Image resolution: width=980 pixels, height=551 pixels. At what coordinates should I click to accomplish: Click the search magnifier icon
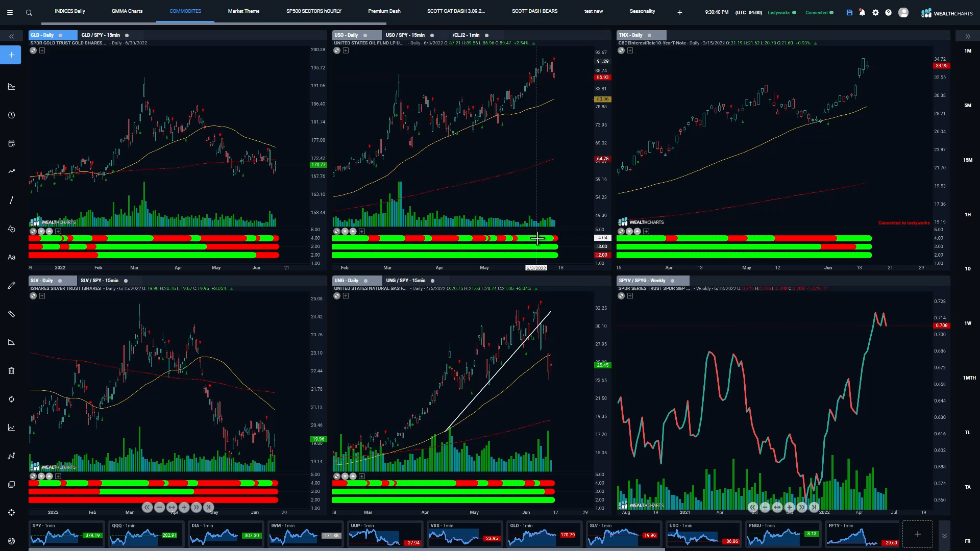[29, 13]
